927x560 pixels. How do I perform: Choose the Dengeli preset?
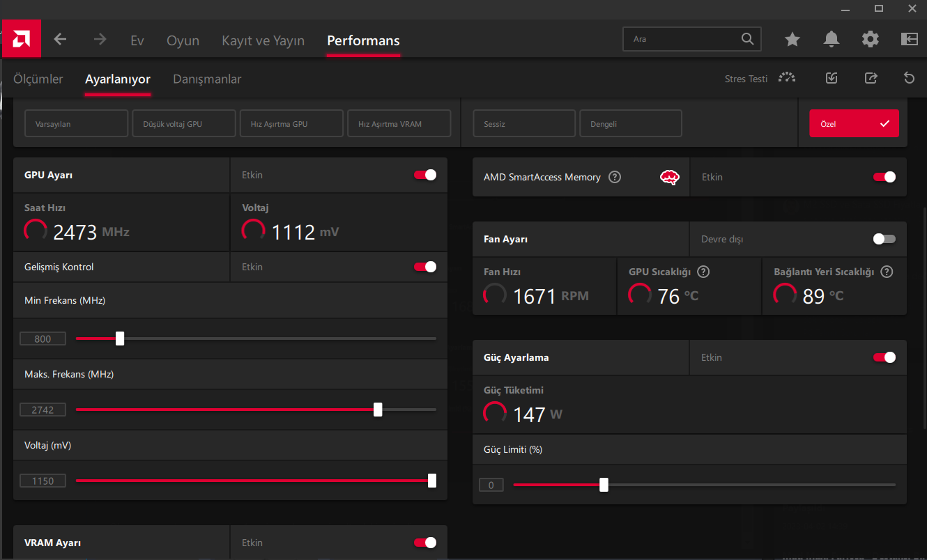[x=631, y=123]
